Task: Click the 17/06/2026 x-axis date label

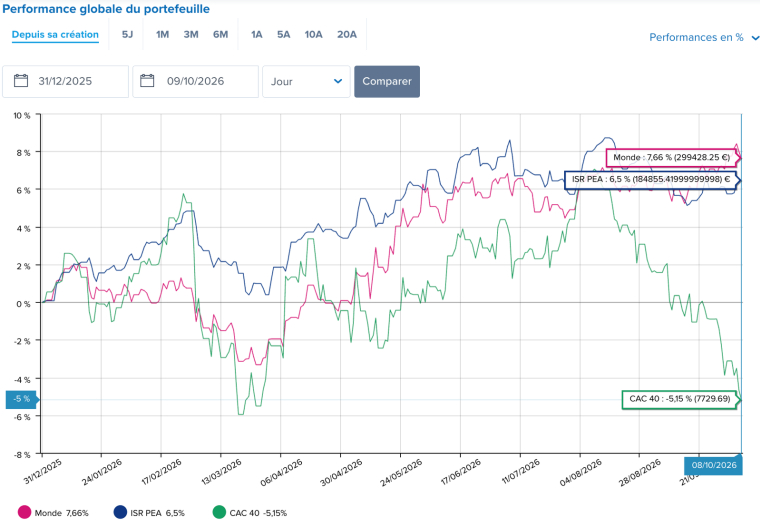Action: tap(461, 472)
